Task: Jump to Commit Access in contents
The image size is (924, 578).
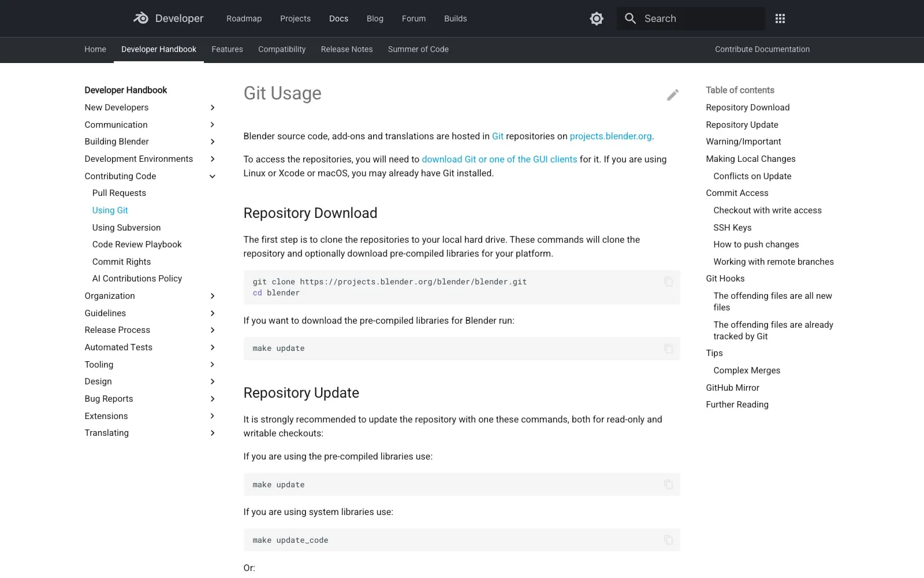Action: pyautogui.click(x=737, y=193)
